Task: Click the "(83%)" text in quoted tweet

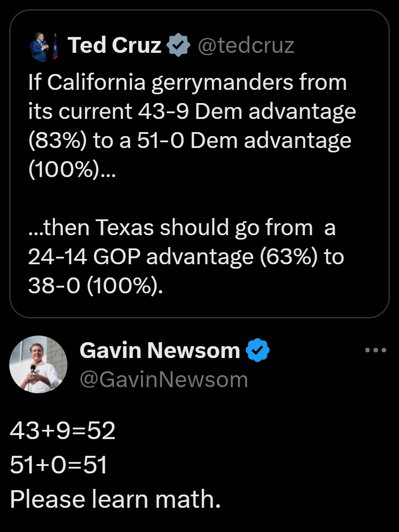Action: (54, 140)
